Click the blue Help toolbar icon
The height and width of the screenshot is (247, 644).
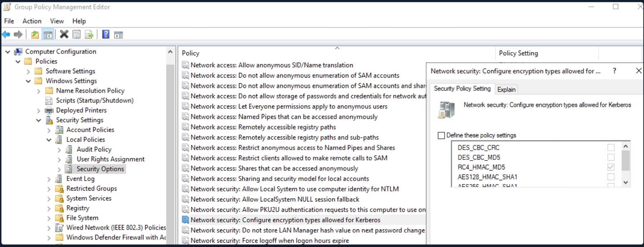click(106, 34)
